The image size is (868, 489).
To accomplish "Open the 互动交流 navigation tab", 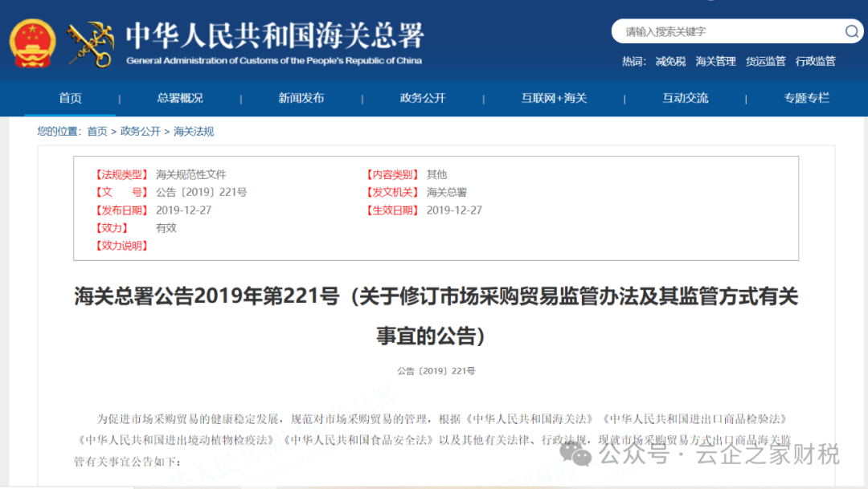I will [685, 98].
